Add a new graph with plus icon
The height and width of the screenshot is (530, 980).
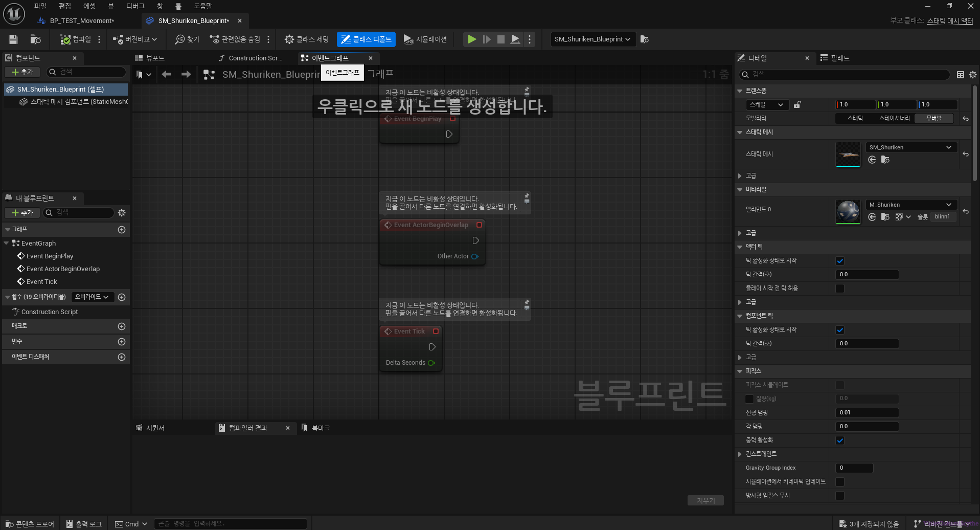click(x=122, y=230)
